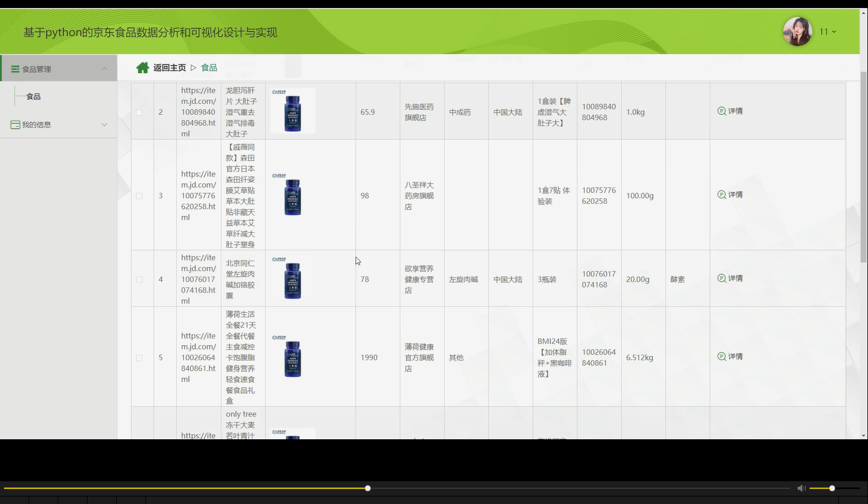This screenshot has height=504, width=868.
Task: Expand the 我的信息 menu
Action: 104,124
